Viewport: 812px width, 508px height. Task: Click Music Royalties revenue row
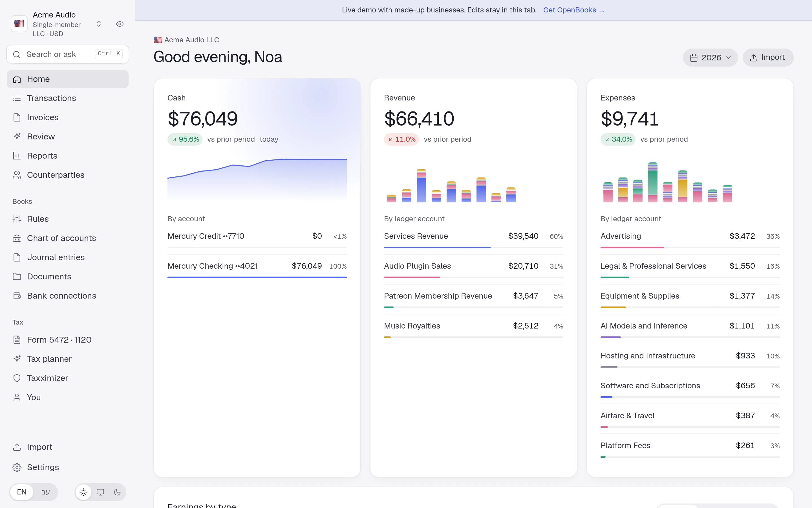click(x=473, y=329)
